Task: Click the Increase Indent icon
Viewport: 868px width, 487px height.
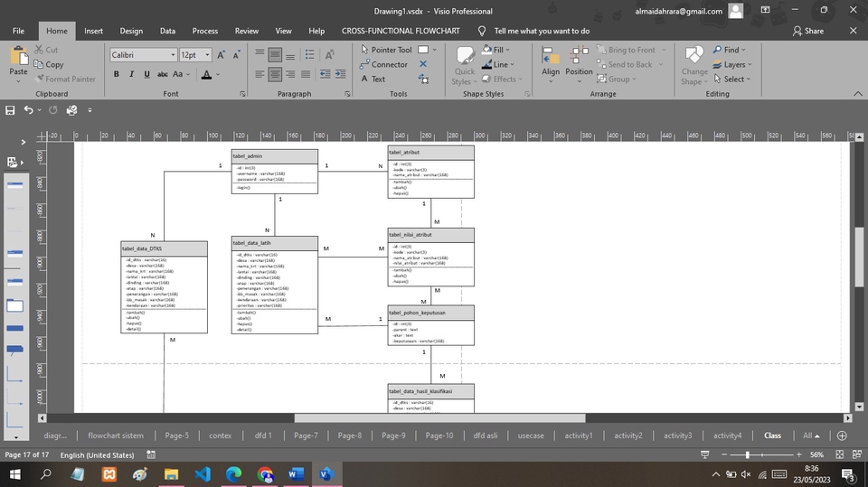Action: click(x=341, y=74)
